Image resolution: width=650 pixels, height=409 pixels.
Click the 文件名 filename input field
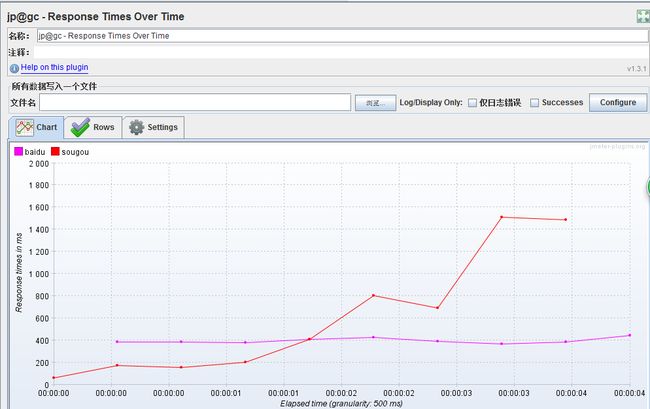pyautogui.click(x=195, y=102)
